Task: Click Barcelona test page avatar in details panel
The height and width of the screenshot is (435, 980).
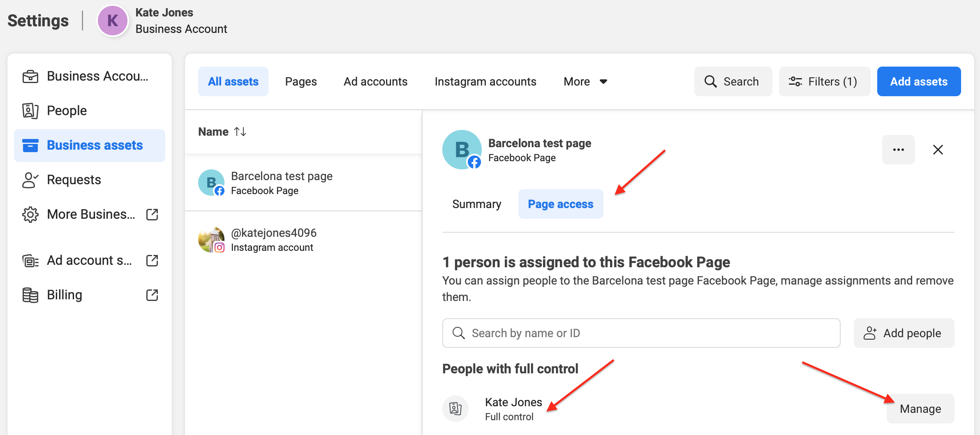Action: [x=462, y=150]
